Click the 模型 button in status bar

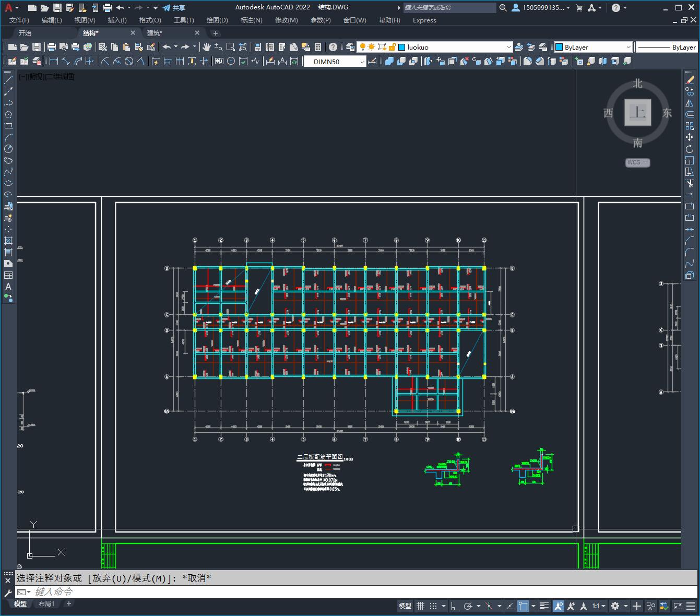pos(405,606)
